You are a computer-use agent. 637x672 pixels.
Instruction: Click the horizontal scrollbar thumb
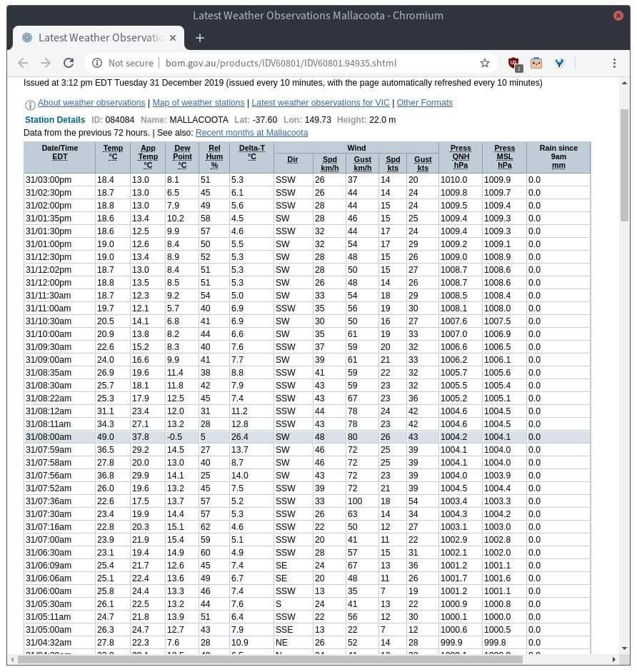click(x=270, y=660)
